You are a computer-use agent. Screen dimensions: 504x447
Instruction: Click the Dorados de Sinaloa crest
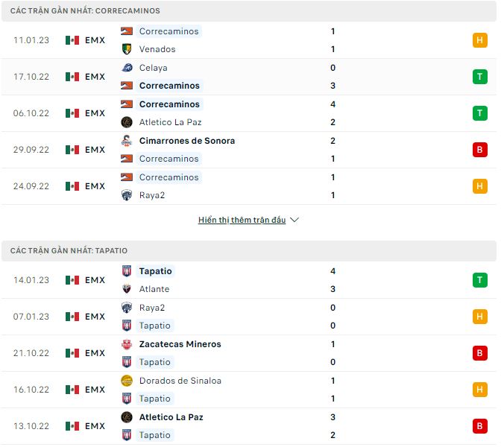[x=127, y=381]
